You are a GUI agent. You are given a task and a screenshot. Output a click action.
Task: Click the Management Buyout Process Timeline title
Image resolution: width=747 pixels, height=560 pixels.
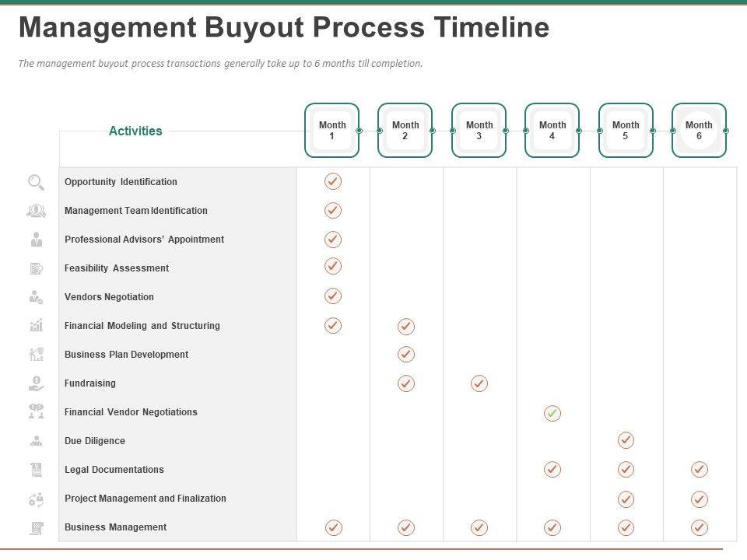point(283,28)
